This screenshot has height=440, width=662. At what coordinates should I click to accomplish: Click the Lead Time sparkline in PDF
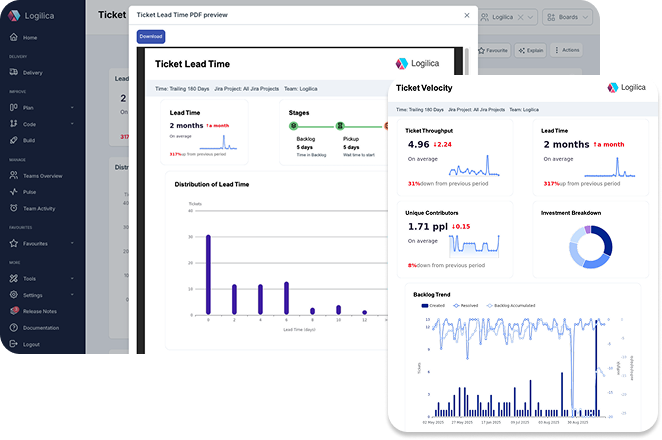218,143
